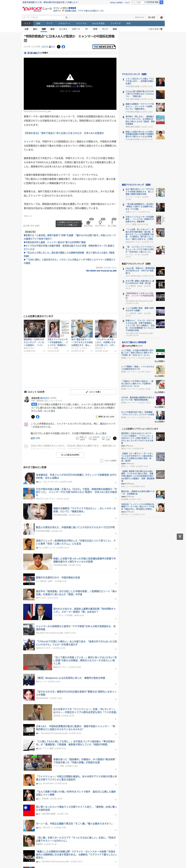Share expert comment on Facebook
The height and width of the screenshot is (868, 186).
pos(38,417)
